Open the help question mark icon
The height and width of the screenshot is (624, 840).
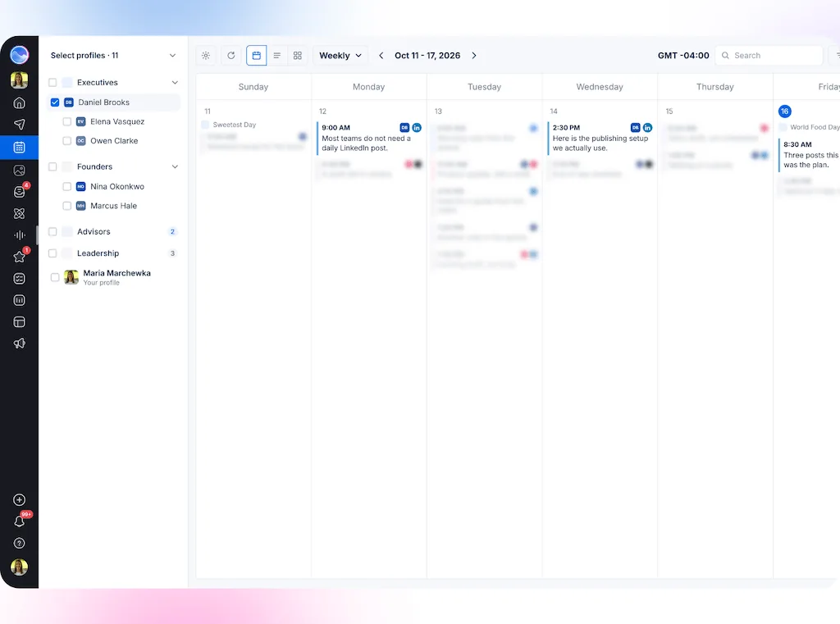tap(20, 543)
